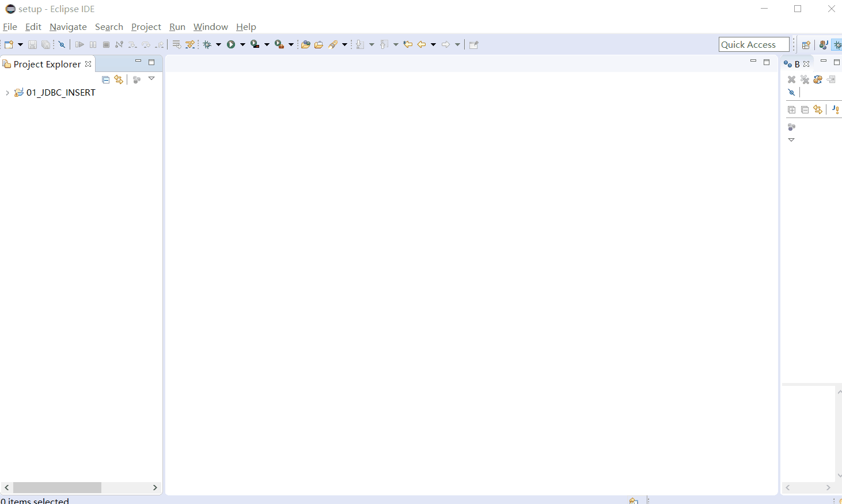Open the Coverage dropdown arrow

[x=267, y=44]
